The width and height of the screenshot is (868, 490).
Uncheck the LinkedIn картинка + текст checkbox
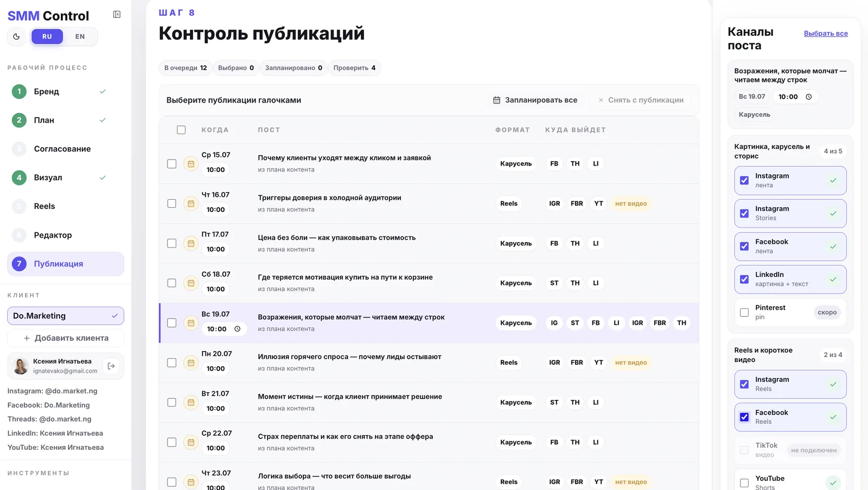[x=744, y=279]
